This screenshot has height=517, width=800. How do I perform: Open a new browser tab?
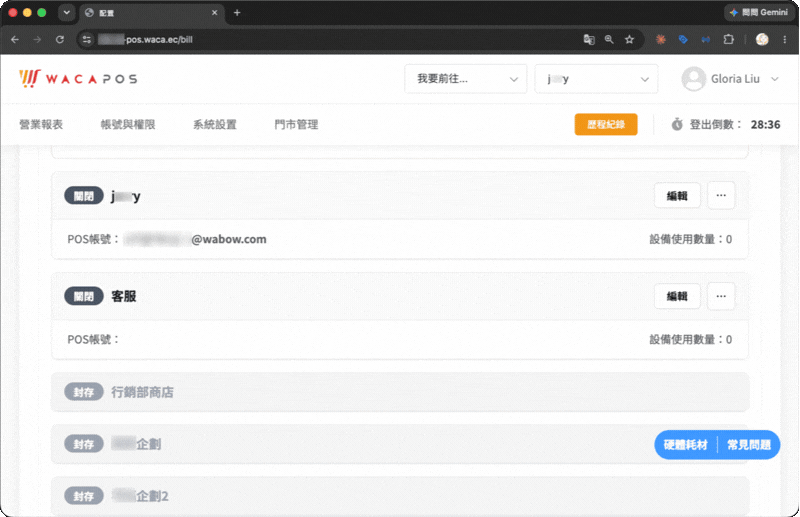[x=237, y=13]
